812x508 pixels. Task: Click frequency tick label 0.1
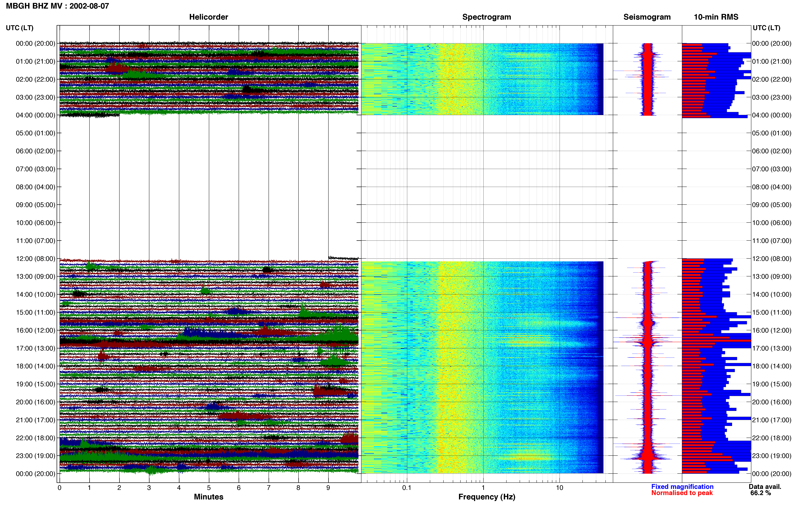pyautogui.click(x=407, y=488)
